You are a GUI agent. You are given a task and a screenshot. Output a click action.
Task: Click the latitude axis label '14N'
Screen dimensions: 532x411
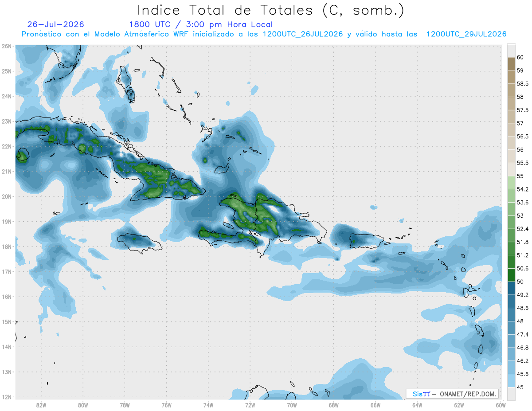[6, 347]
